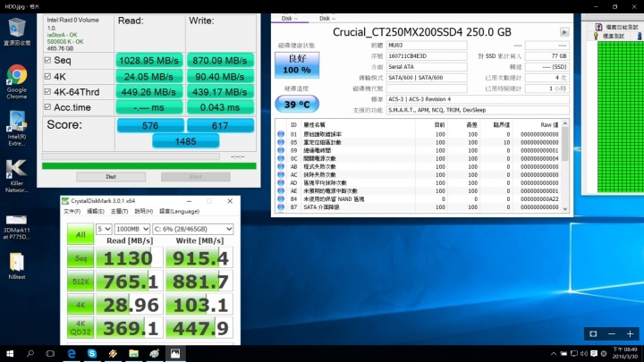
Task: Run the 512K test in CrystalDiskMark
Action: coord(80,282)
